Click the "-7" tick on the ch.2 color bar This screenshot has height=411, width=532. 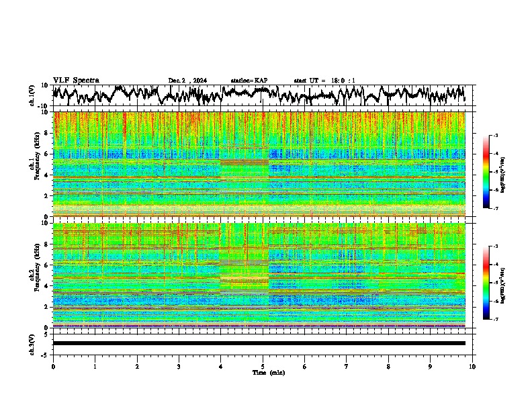496,320
